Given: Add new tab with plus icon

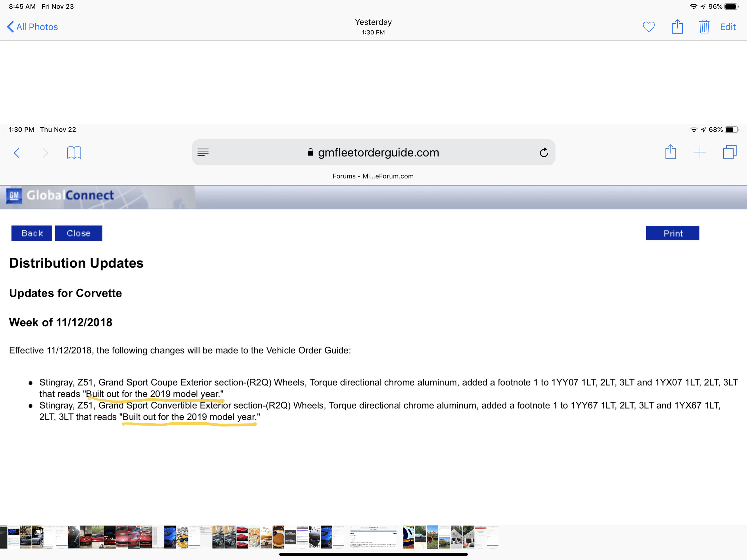Looking at the screenshot, I should (x=700, y=152).
